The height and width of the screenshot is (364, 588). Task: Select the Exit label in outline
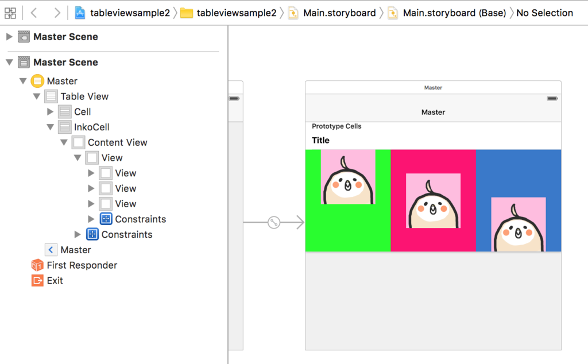(x=55, y=281)
